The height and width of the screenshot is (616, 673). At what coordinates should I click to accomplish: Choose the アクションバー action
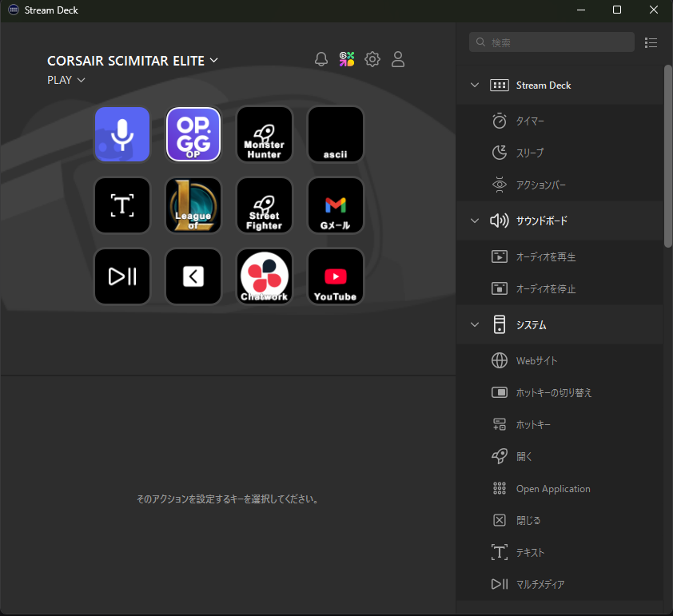(560, 185)
